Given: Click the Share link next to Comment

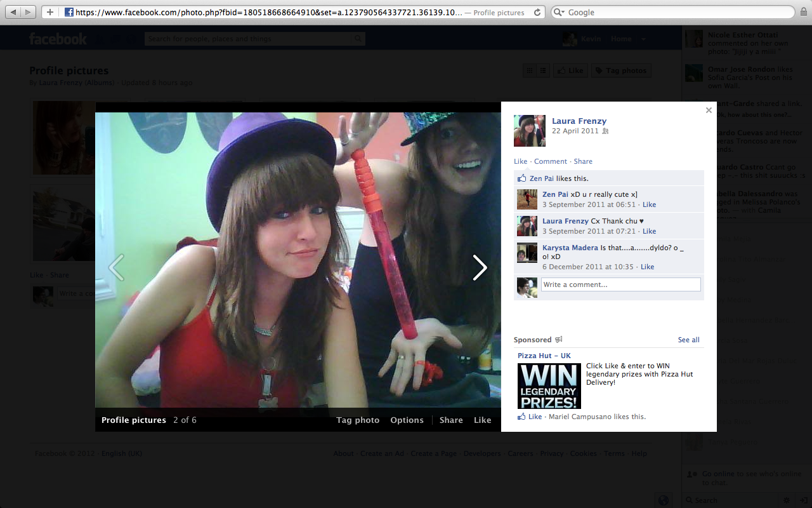Looking at the screenshot, I should coord(583,161).
